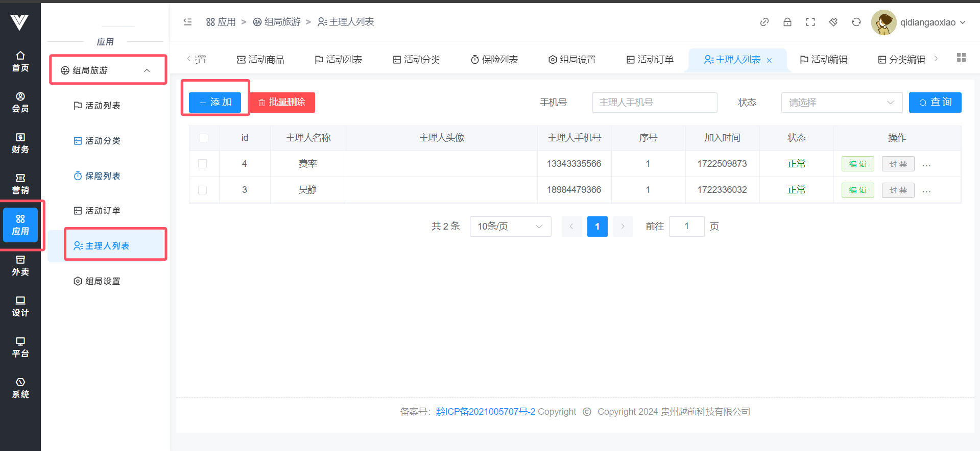Check the row checkbox for 费率
Screen dimensions: 980x451
203,164
